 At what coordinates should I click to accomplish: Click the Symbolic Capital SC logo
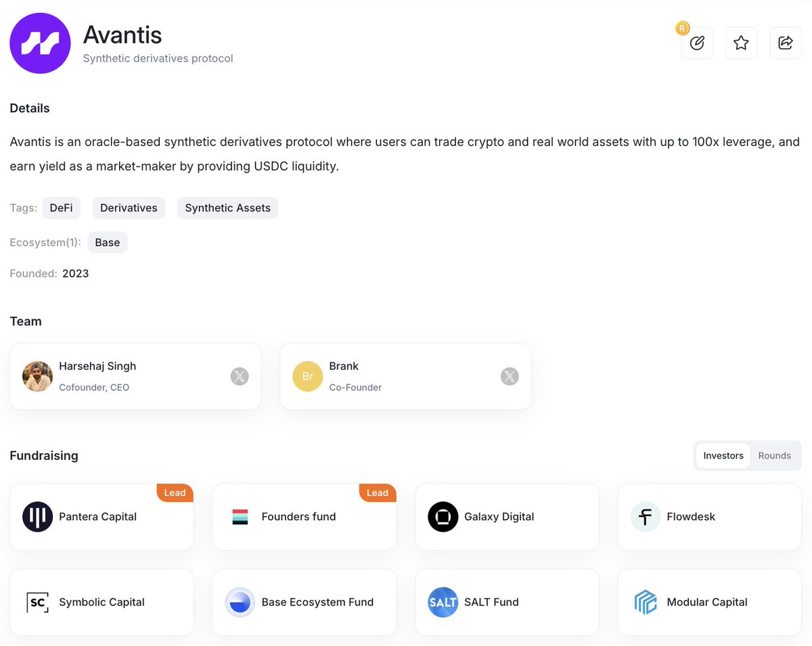click(x=37, y=602)
